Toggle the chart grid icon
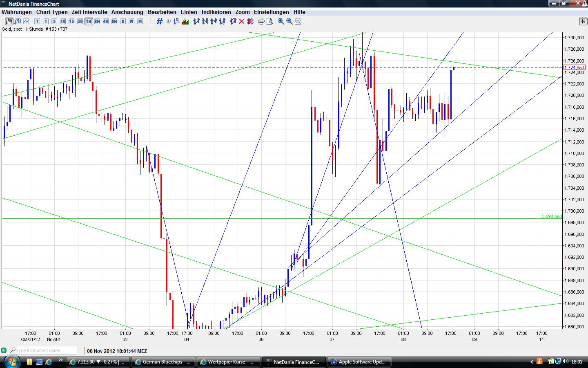Viewport: 588px width, 368px height. pyautogui.click(x=159, y=21)
